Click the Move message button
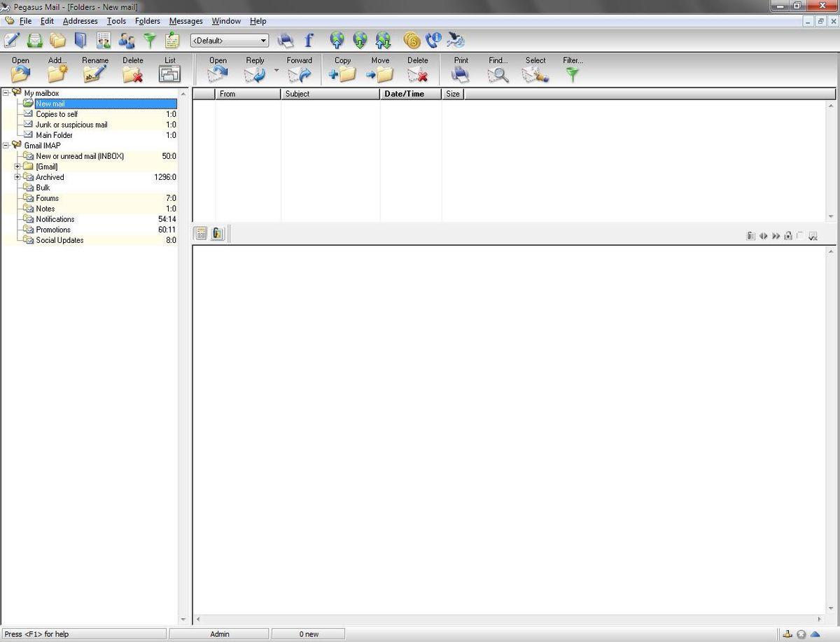 coord(380,69)
